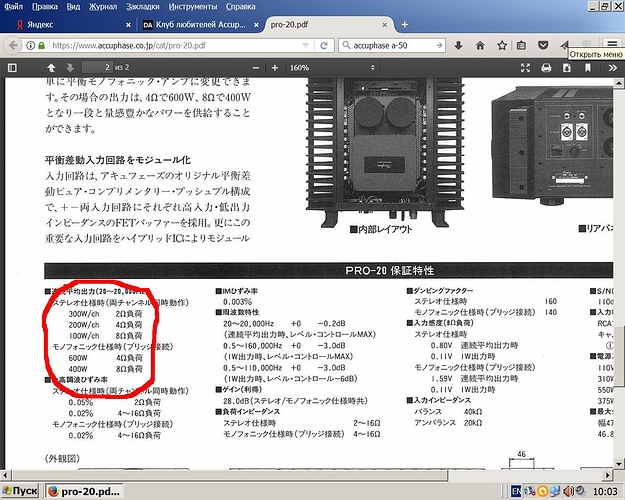The image size is (625, 500).
Task: Click the volume tray icon
Action: (568, 491)
